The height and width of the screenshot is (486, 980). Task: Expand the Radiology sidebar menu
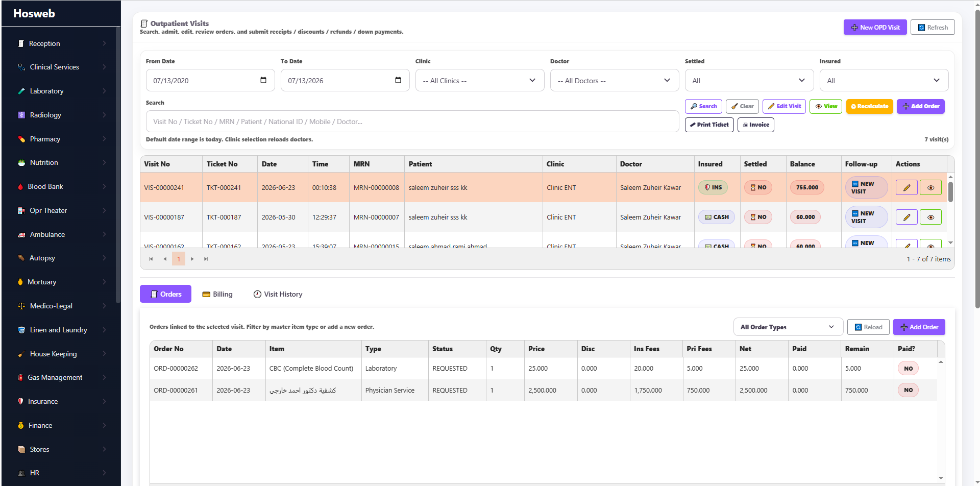61,115
